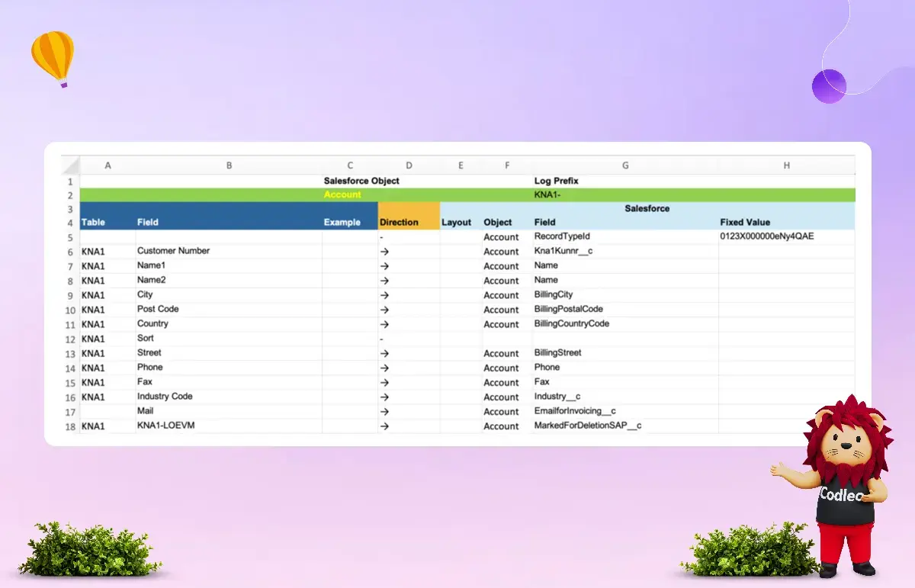Select the 'City' cell
The image size is (915, 588).
point(229,295)
